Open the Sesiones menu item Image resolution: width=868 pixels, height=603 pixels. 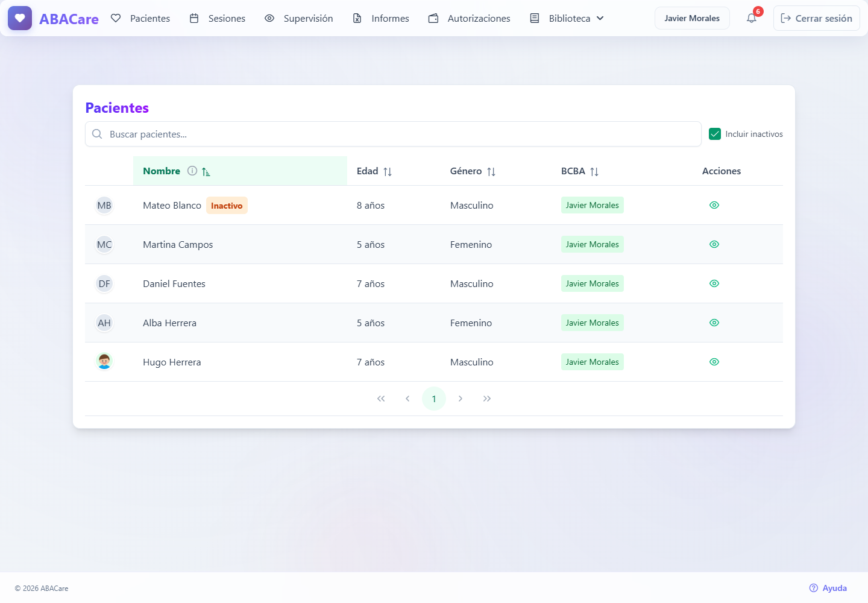[218, 18]
